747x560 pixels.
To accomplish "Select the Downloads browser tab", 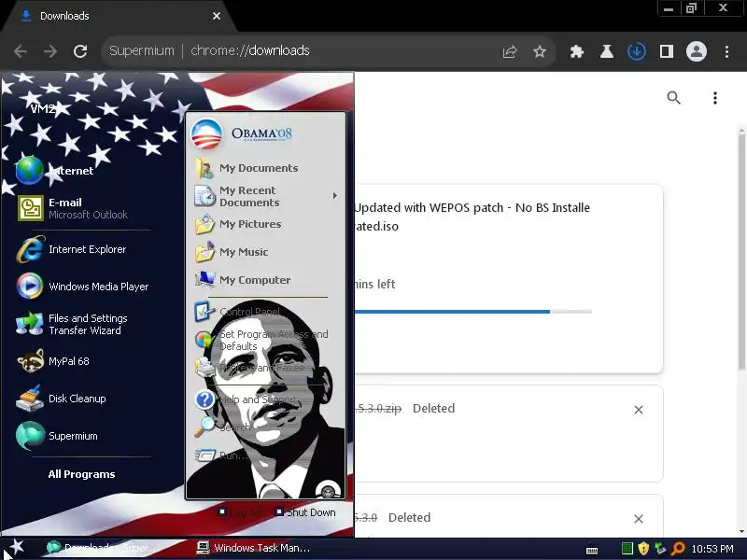I will pos(120,16).
